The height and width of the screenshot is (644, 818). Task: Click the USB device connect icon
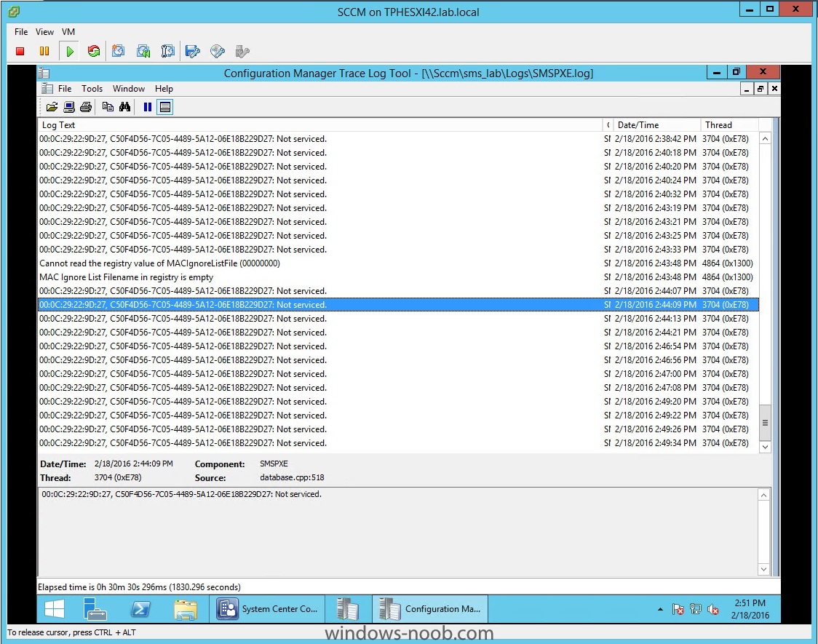coord(242,51)
